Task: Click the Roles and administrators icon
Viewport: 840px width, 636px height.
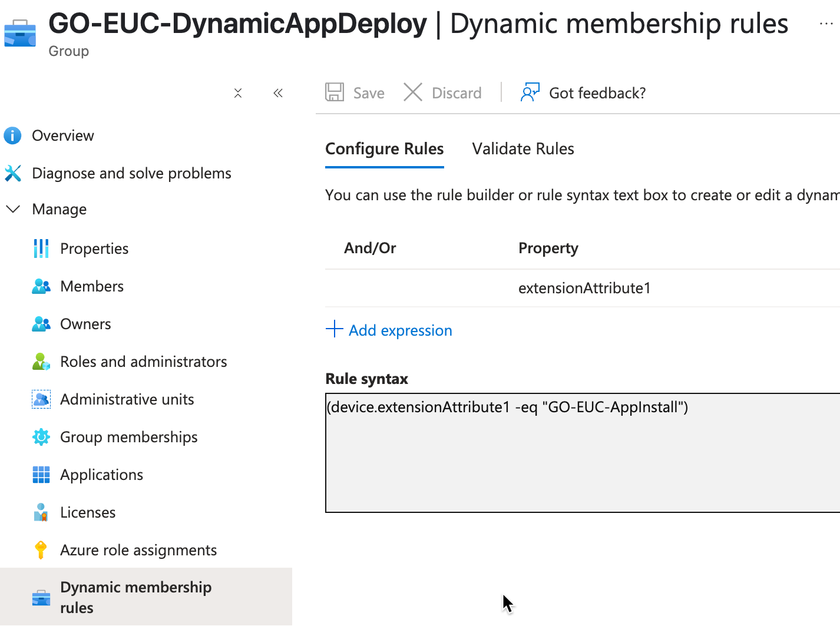Action: (41, 362)
